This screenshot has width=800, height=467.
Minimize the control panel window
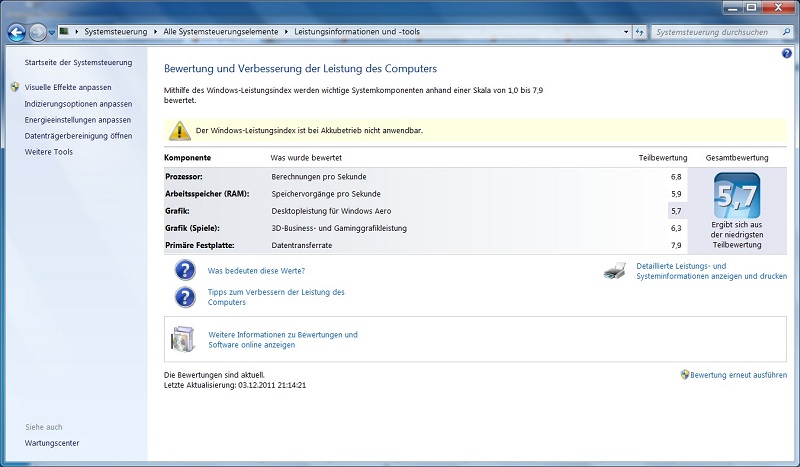coord(733,8)
